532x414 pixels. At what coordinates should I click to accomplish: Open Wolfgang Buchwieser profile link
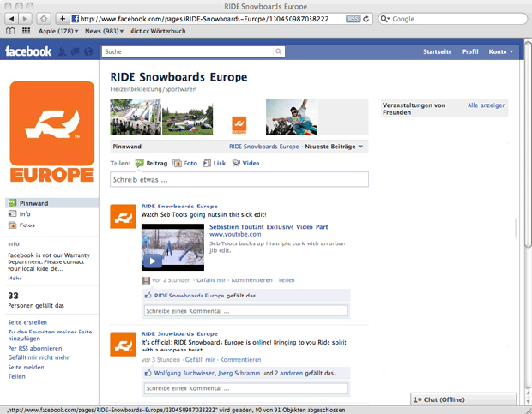(184, 373)
